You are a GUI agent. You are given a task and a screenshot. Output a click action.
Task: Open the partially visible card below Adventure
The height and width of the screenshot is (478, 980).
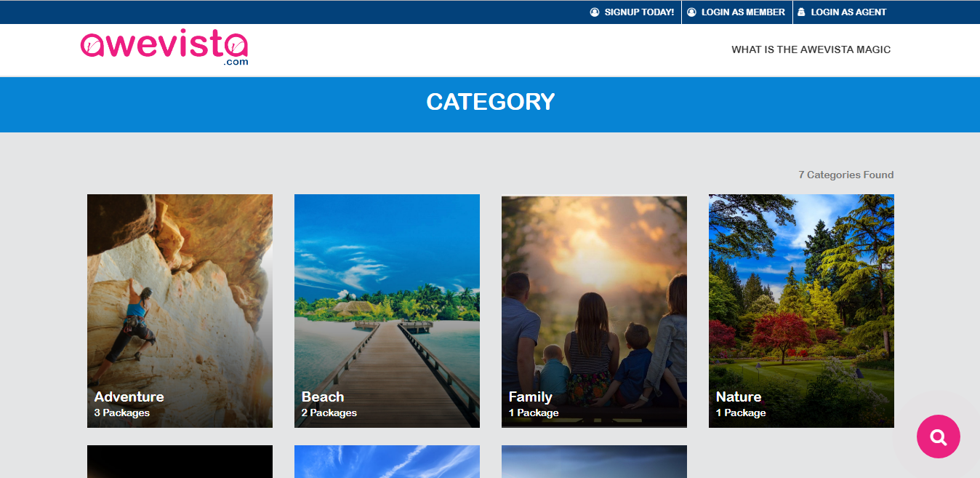pyautogui.click(x=180, y=461)
